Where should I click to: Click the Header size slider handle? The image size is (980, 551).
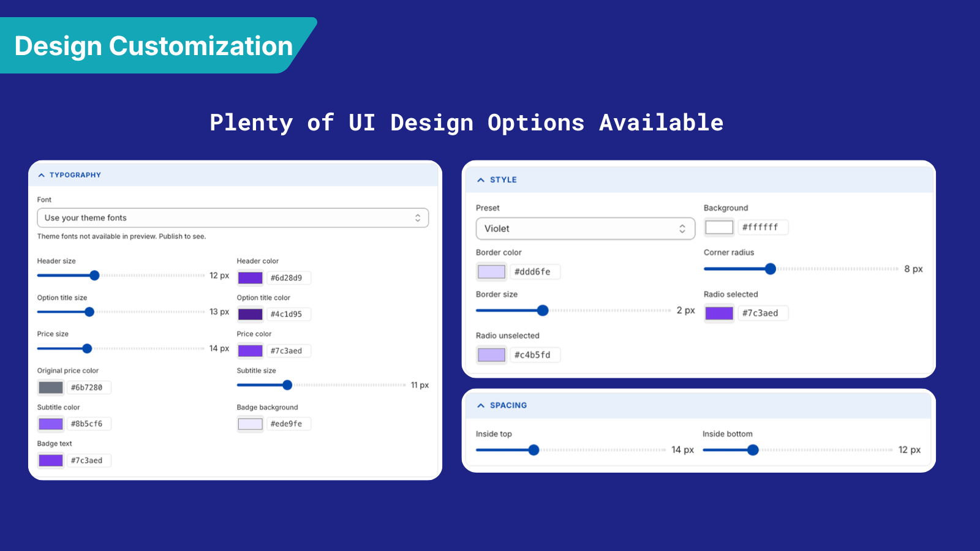click(94, 275)
